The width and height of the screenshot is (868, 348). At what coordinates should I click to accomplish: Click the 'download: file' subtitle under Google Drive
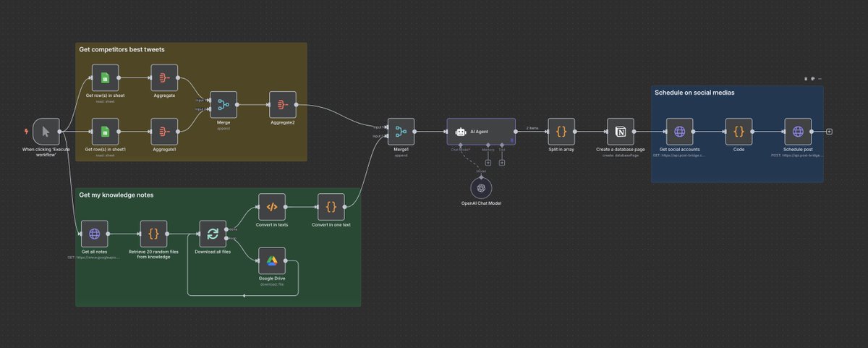click(273, 284)
